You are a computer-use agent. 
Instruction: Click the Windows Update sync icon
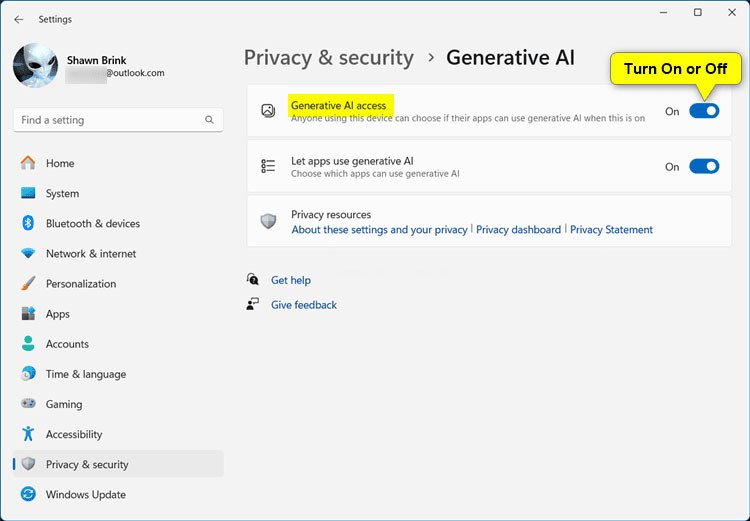click(28, 494)
